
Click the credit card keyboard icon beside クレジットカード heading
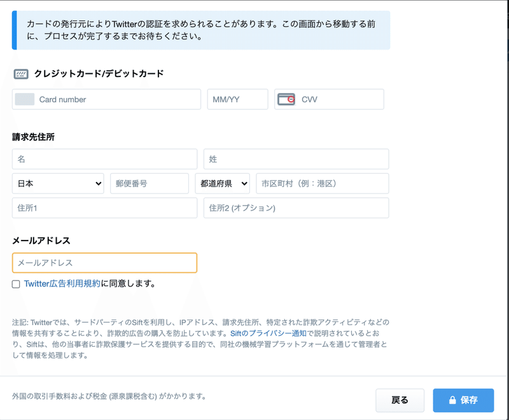21,74
